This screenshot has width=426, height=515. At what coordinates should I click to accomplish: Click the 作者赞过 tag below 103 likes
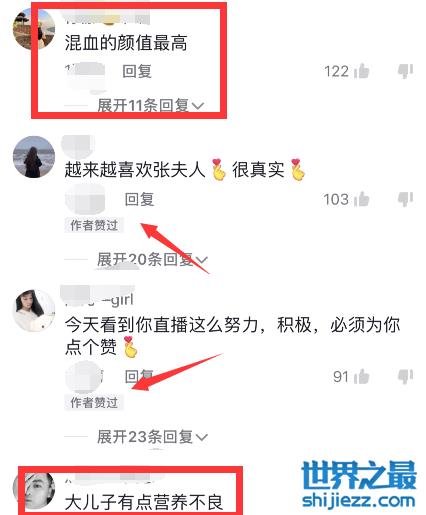[x=94, y=225]
